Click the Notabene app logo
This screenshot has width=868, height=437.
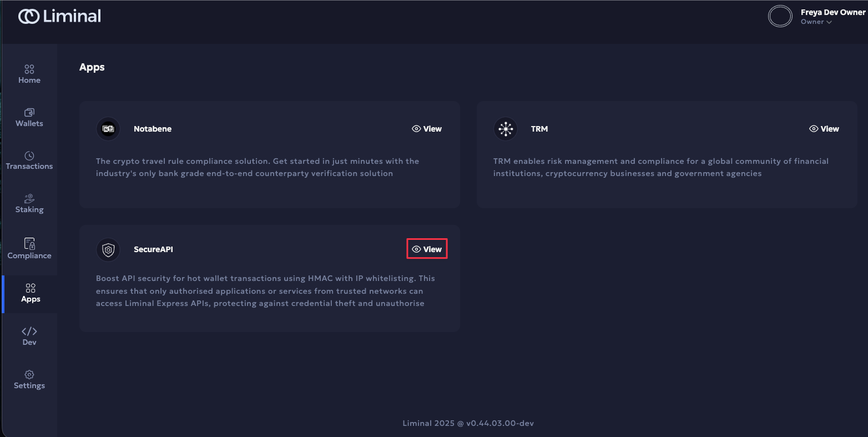point(108,129)
